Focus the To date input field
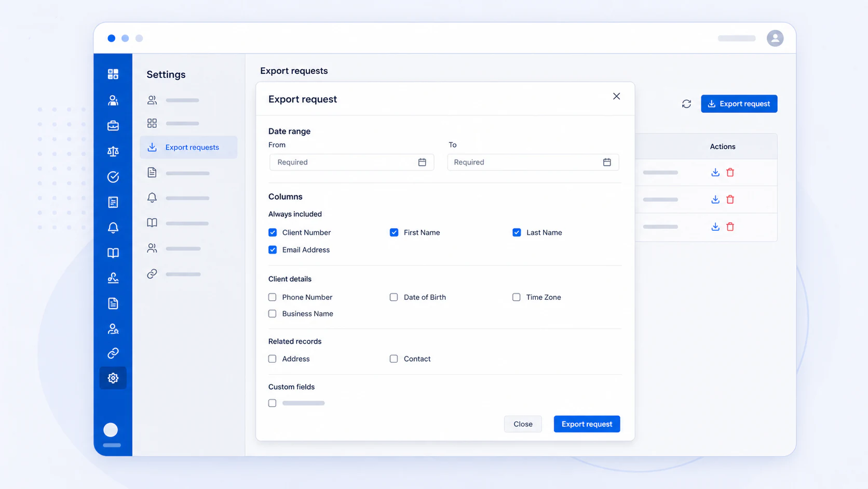The width and height of the screenshot is (868, 489). (x=533, y=162)
